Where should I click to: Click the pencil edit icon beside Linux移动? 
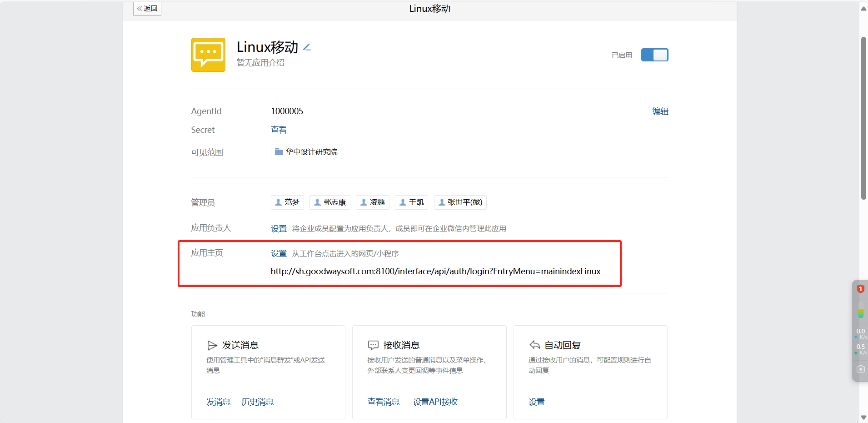tap(307, 47)
